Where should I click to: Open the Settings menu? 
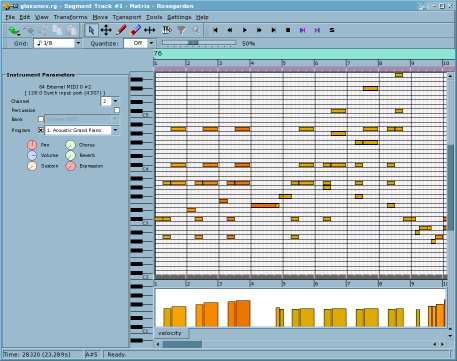[x=179, y=17]
